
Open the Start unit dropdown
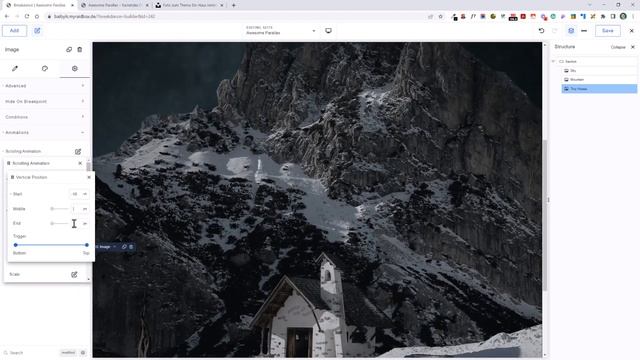pyautogui.click(x=85, y=194)
